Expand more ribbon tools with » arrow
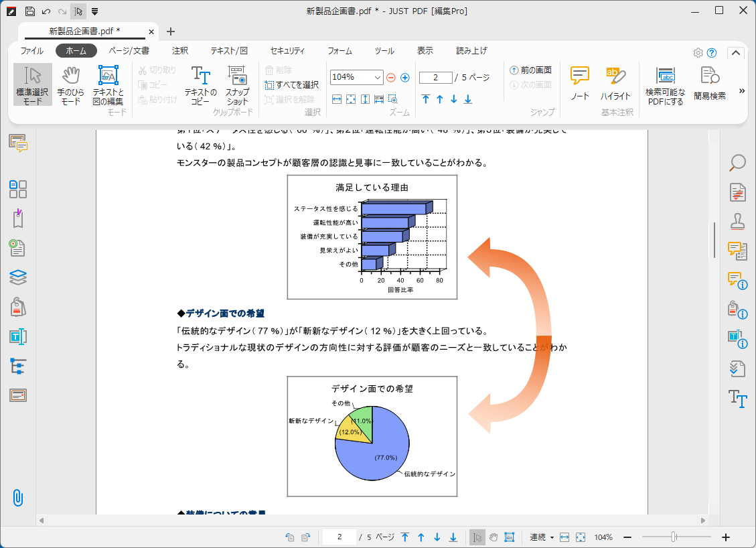The height and width of the screenshot is (548, 756). pyautogui.click(x=742, y=90)
